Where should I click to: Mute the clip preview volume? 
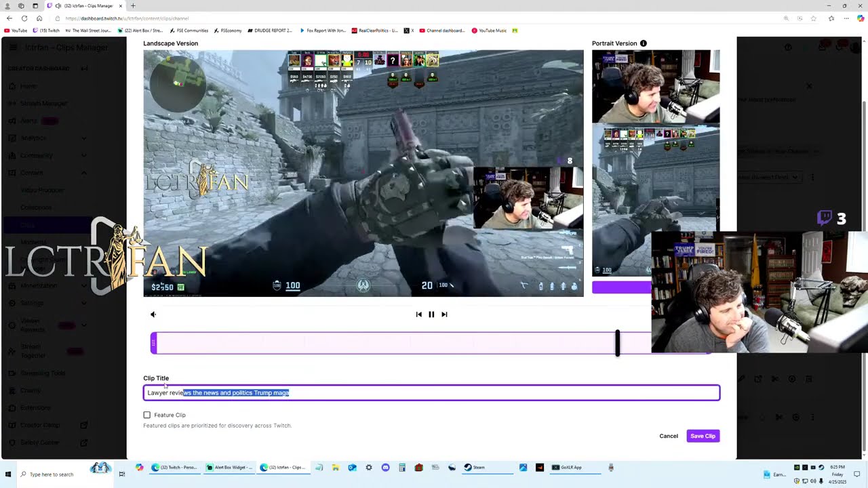(153, 314)
